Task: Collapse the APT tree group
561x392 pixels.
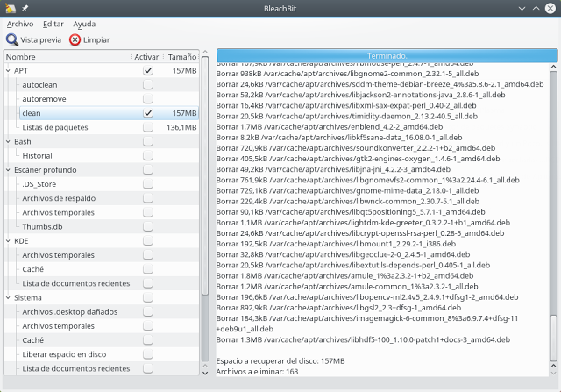Action: click(8, 71)
